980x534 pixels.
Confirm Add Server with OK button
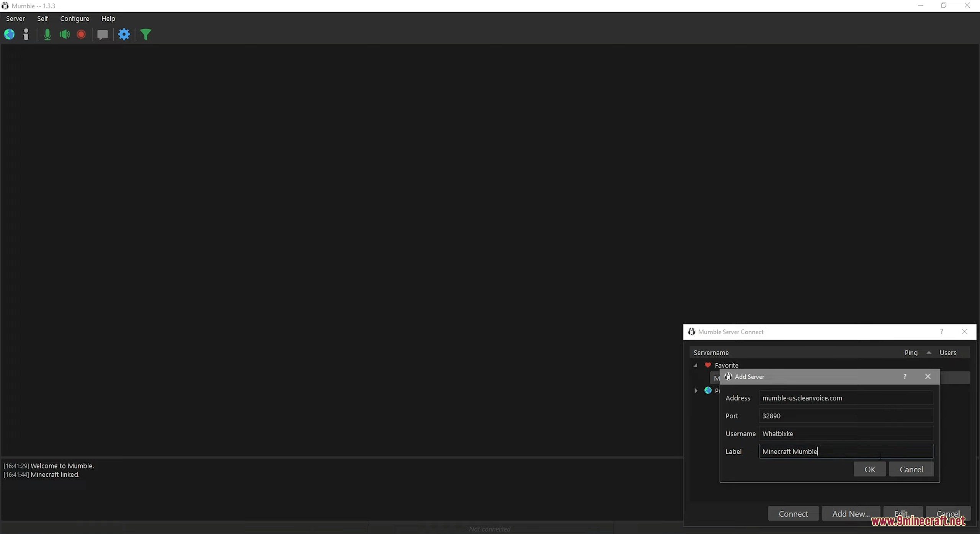(x=870, y=469)
